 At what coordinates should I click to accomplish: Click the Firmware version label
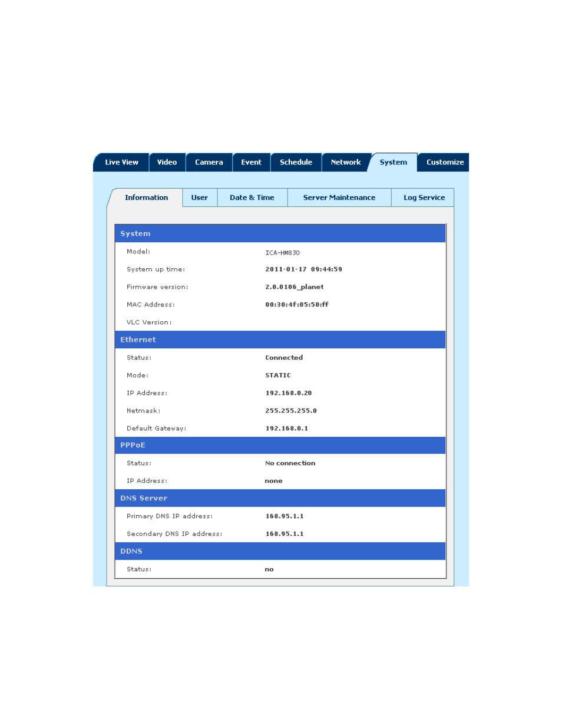pyautogui.click(x=157, y=287)
